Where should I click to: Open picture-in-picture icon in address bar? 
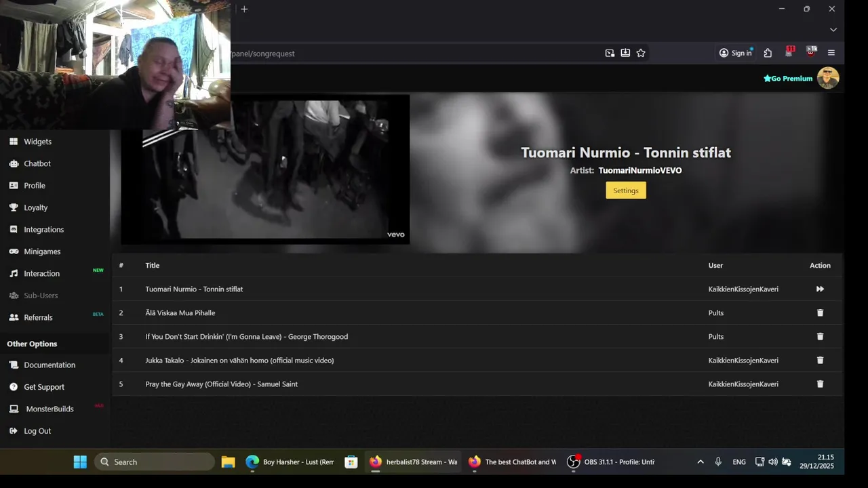pos(610,53)
